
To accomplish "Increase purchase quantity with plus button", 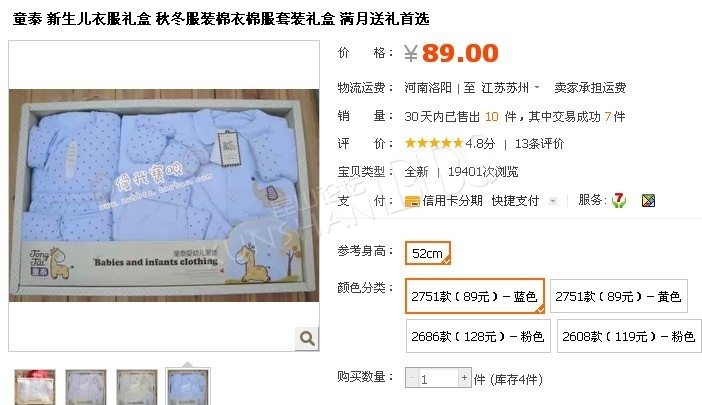I will click(464, 378).
